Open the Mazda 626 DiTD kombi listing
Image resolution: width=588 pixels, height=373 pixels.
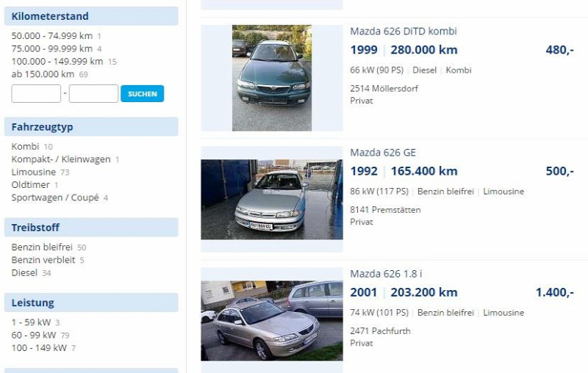(403, 31)
